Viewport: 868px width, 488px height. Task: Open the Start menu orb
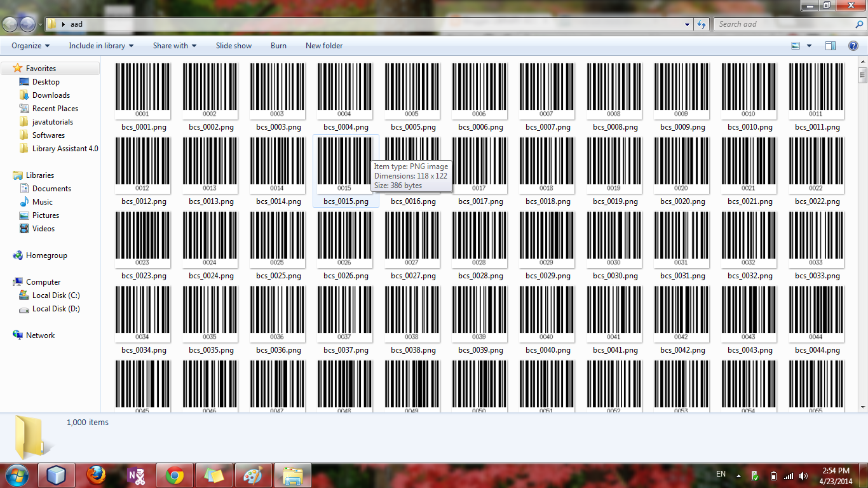point(17,475)
